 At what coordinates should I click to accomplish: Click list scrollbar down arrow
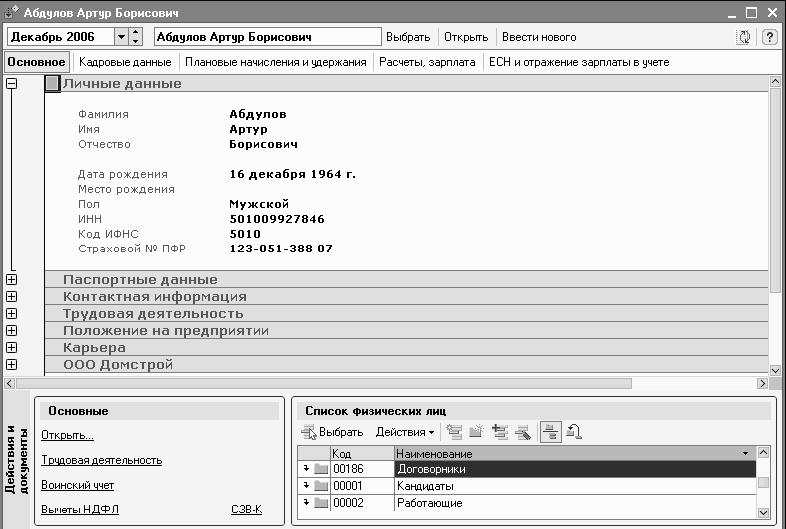click(763, 512)
